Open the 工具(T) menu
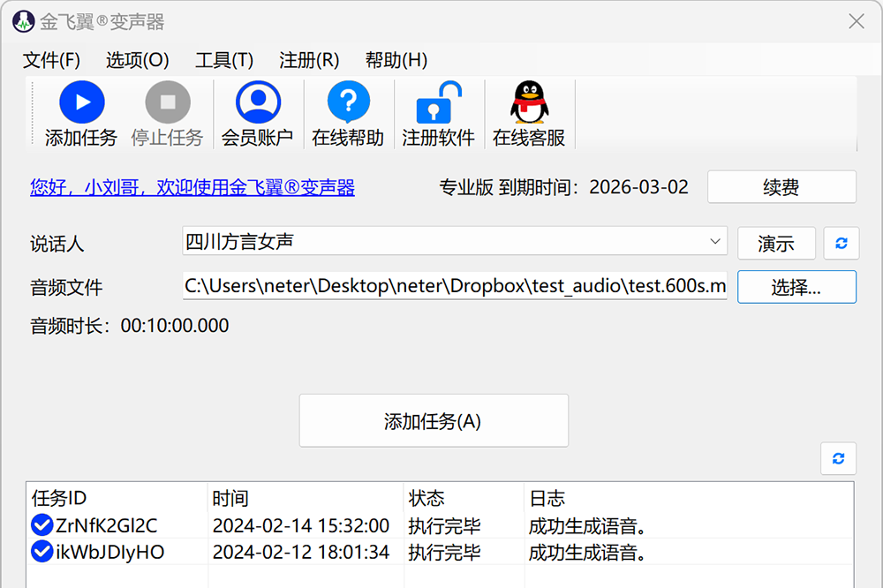Screen dimensions: 883x588 (x=224, y=60)
